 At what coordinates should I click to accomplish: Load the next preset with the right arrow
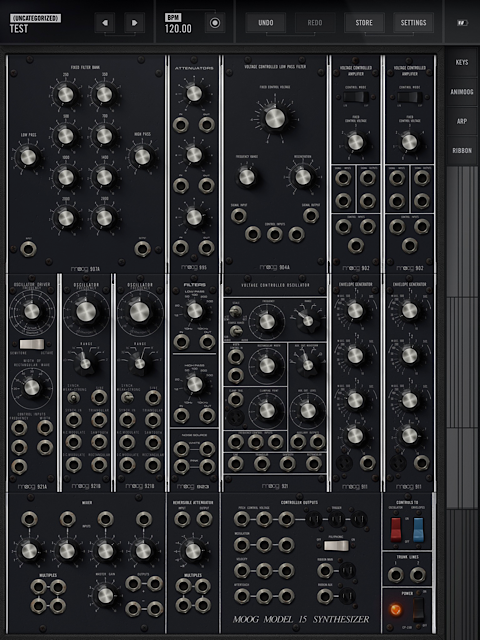click(134, 23)
